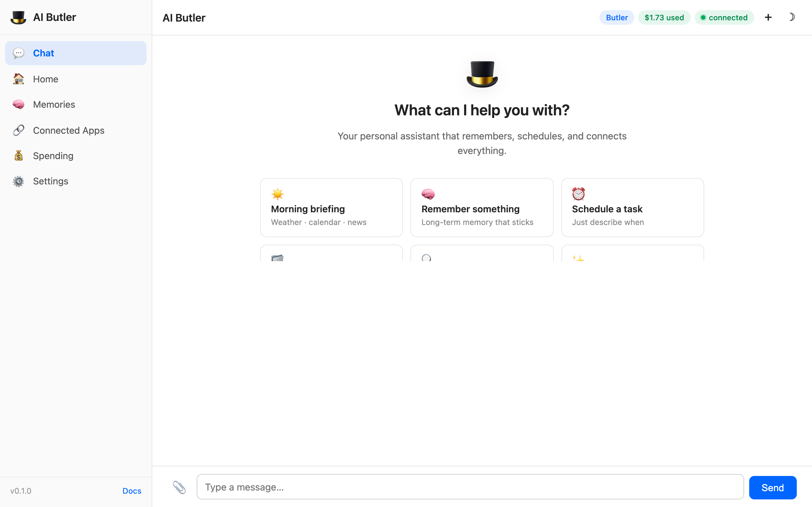
Task: Click the $1.73 used spending badge
Action: tap(664, 17)
